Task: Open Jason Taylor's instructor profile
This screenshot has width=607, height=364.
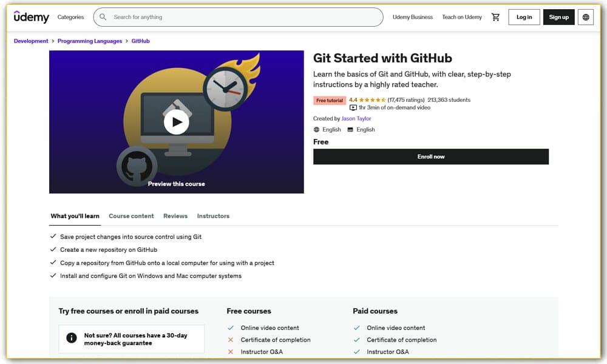Action: click(356, 118)
